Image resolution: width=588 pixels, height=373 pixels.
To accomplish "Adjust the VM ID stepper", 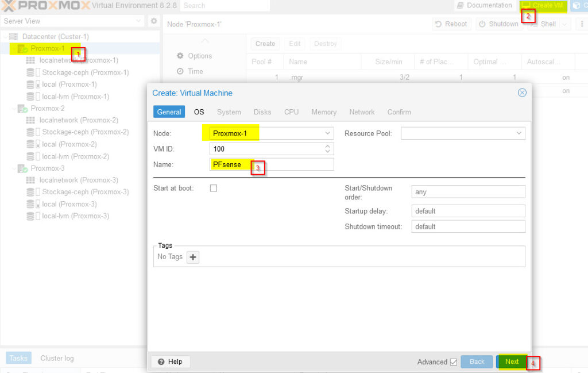I will tap(327, 149).
